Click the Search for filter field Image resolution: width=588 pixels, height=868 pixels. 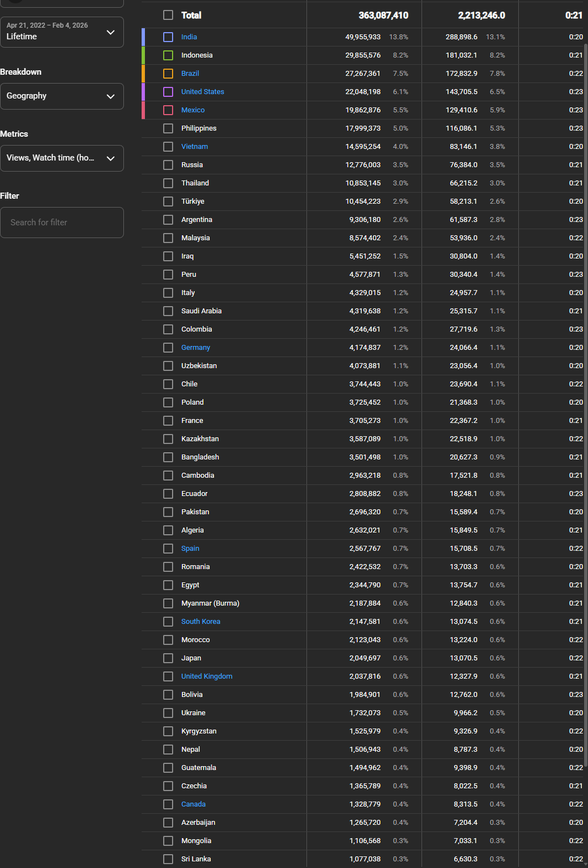click(61, 223)
